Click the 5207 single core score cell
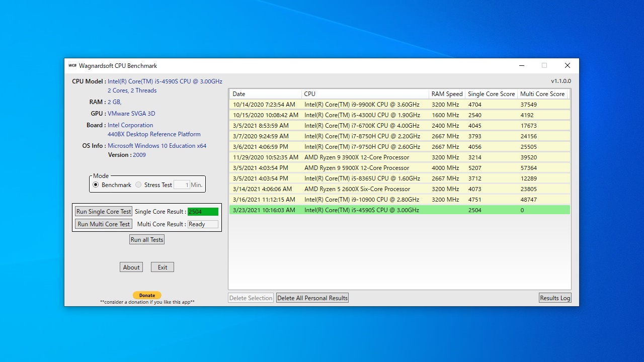This screenshot has height=362, width=644. tap(474, 168)
